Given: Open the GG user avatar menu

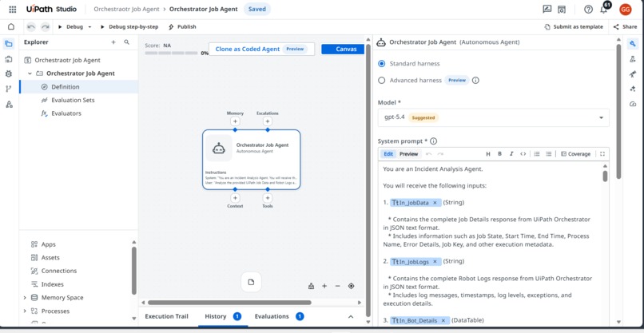Looking at the screenshot, I should pos(625,9).
